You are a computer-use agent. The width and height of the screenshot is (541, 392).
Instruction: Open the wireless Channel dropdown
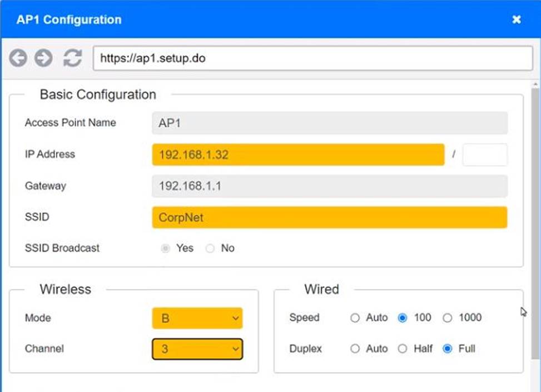(x=197, y=349)
